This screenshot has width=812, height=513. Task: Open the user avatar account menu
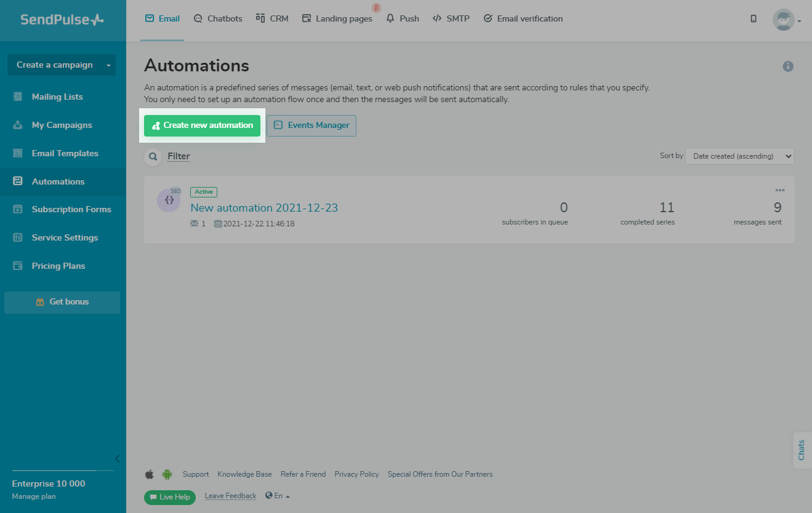pyautogui.click(x=786, y=20)
